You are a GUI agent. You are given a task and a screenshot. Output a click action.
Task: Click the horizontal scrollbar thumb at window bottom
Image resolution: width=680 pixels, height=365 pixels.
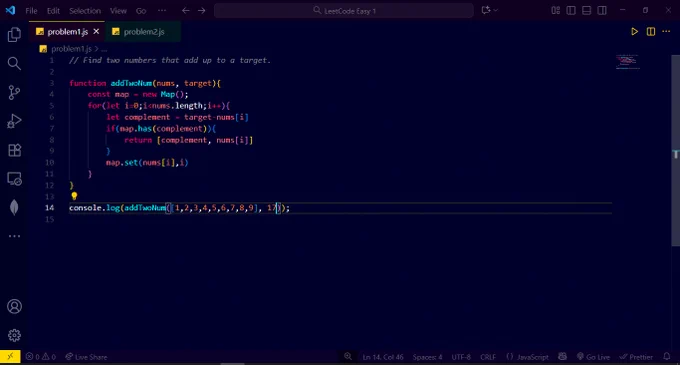[x=232, y=364]
